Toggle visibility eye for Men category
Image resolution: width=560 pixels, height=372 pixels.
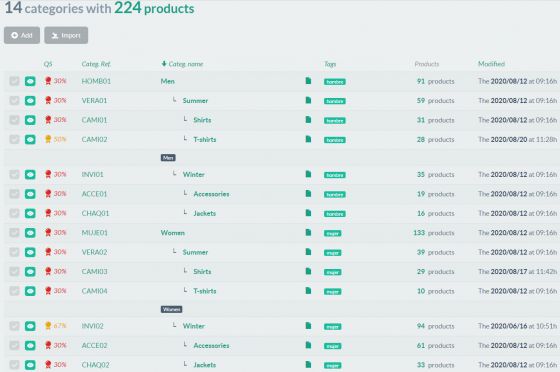pos(30,81)
